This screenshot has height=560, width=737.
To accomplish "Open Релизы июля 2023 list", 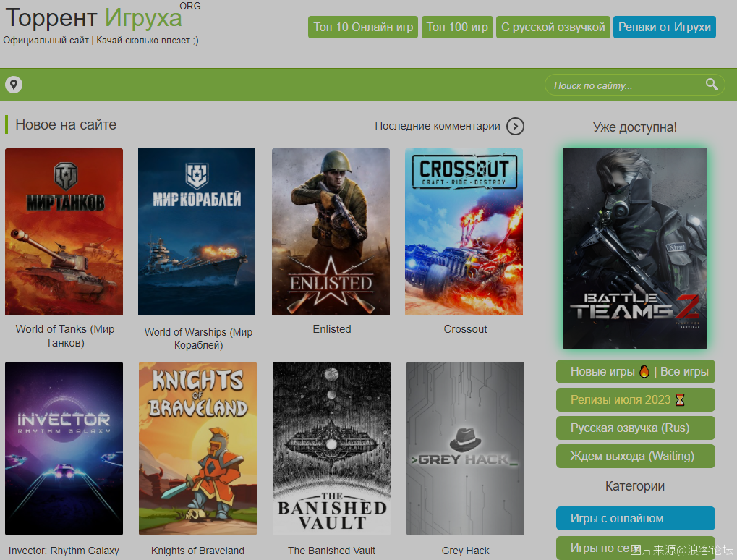I will (635, 399).
